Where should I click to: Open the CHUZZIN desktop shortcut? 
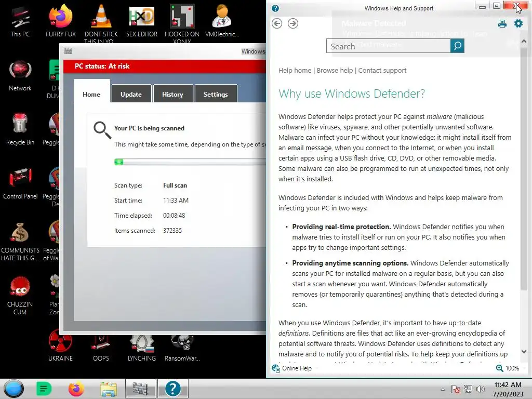pos(20,296)
